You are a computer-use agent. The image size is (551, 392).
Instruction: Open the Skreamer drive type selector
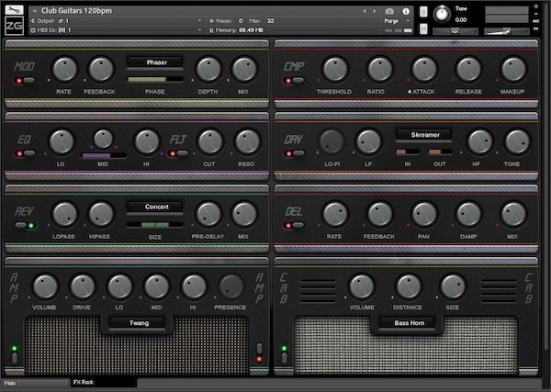[424, 134]
